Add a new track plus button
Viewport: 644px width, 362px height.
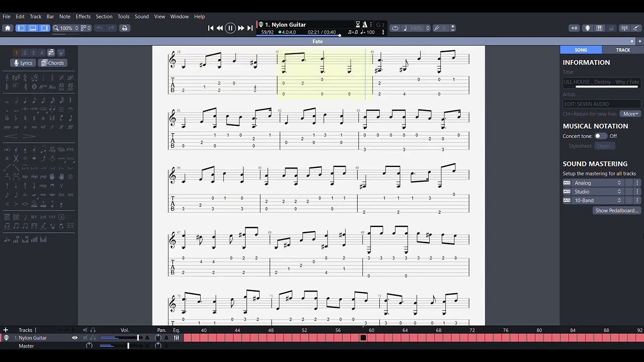tap(6, 330)
